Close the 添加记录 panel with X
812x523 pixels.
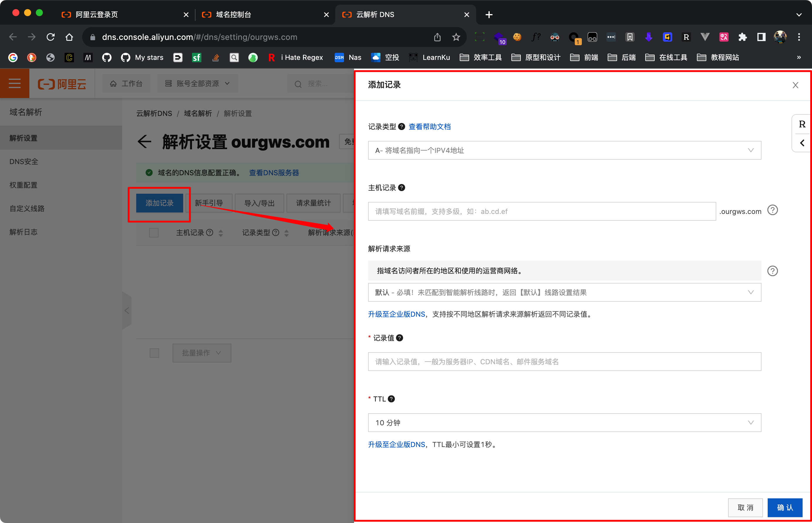click(x=795, y=85)
